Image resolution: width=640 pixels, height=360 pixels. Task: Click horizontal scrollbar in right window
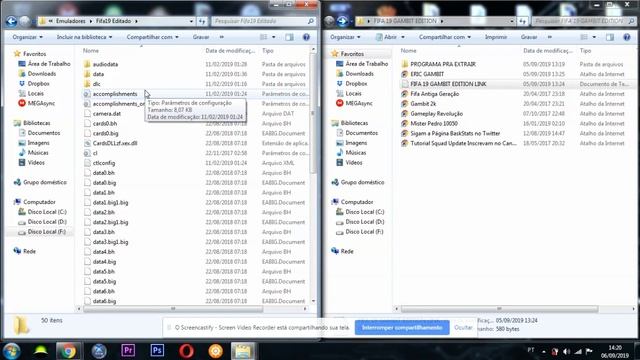point(500,309)
